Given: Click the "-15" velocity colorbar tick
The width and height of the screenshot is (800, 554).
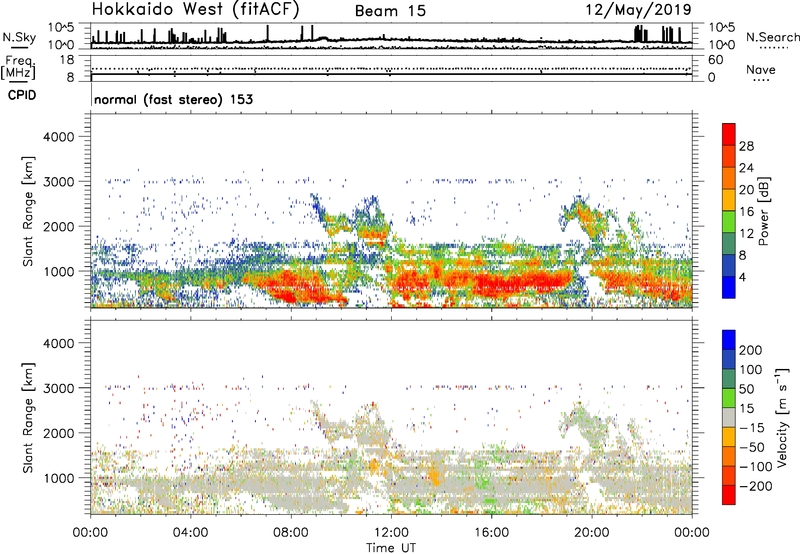Looking at the screenshot, I should click(752, 428).
